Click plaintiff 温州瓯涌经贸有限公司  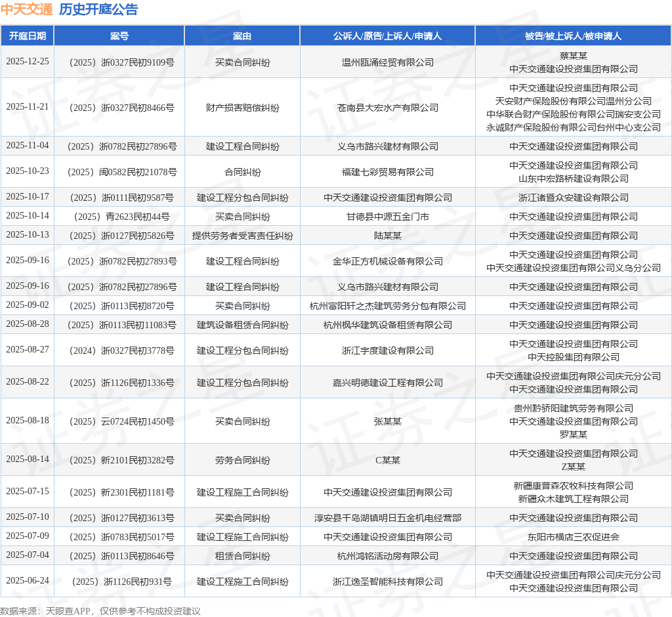point(387,62)
